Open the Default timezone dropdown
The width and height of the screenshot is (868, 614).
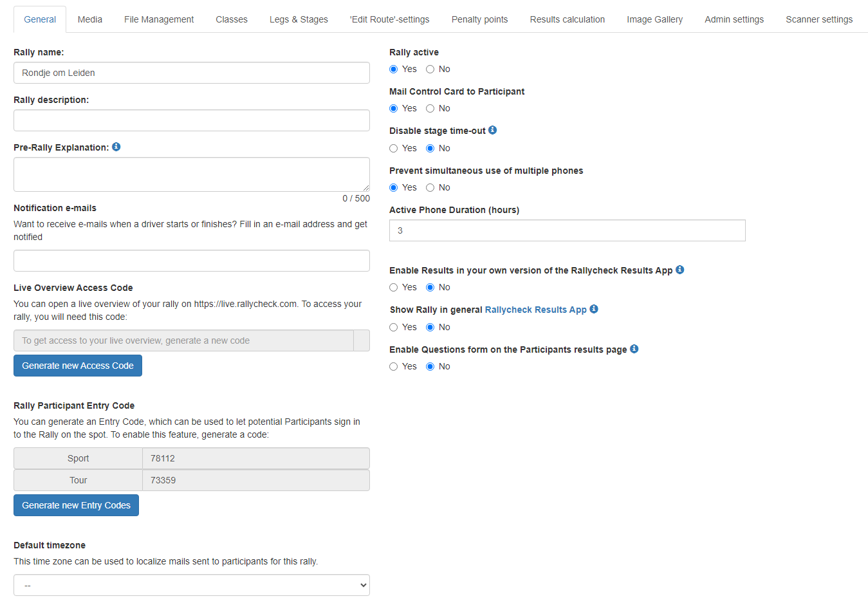coord(192,585)
